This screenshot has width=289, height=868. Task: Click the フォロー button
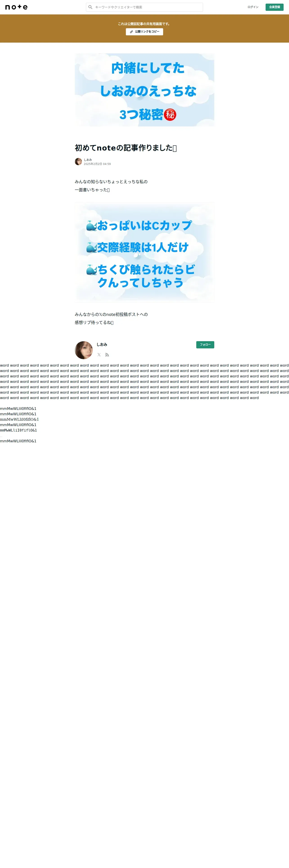[x=205, y=345]
